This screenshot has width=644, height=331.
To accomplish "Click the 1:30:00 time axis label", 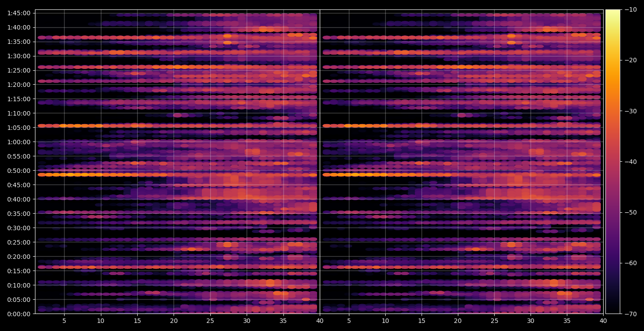I will pos(19,56).
